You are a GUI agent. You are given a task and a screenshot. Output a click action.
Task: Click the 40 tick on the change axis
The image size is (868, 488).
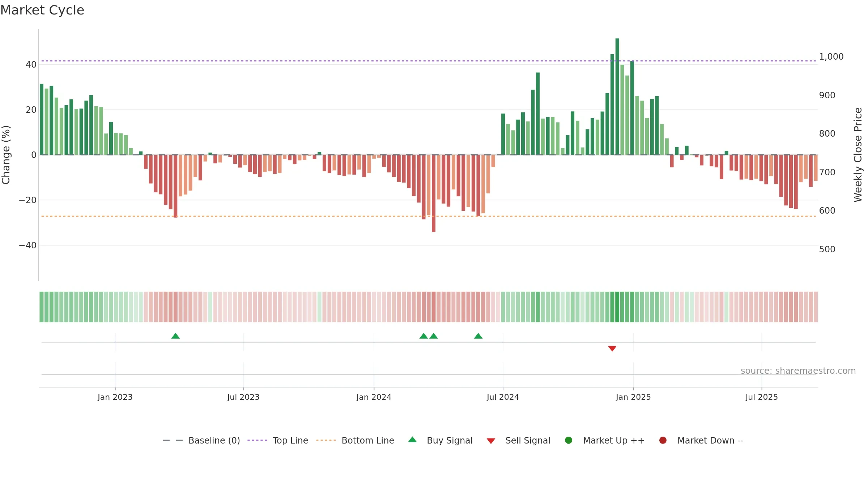point(31,65)
